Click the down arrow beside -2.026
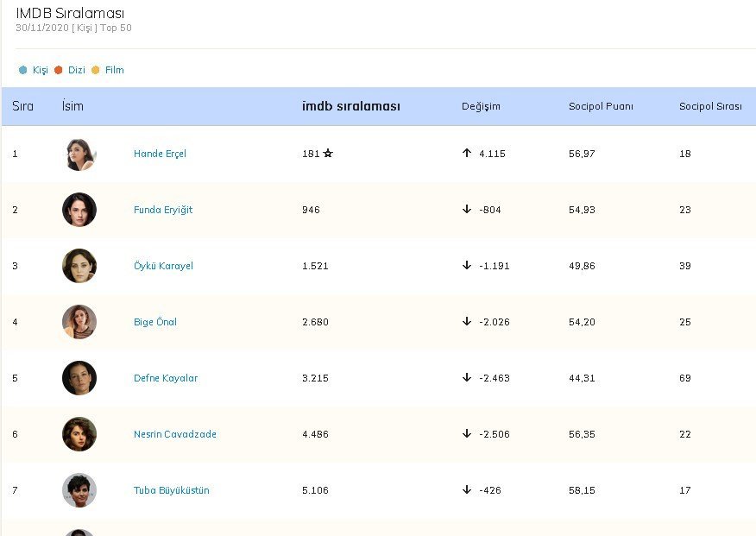This screenshot has width=756, height=536. (467, 322)
